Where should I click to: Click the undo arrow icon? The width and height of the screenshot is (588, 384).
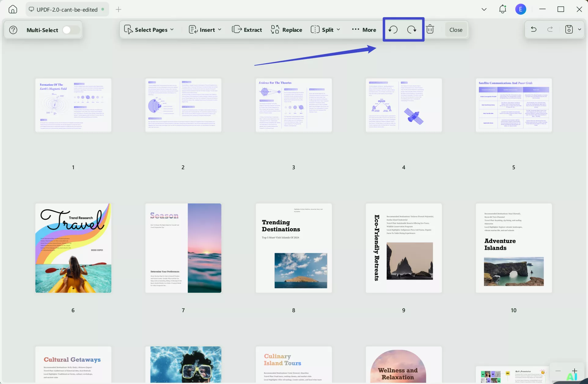[x=534, y=30]
